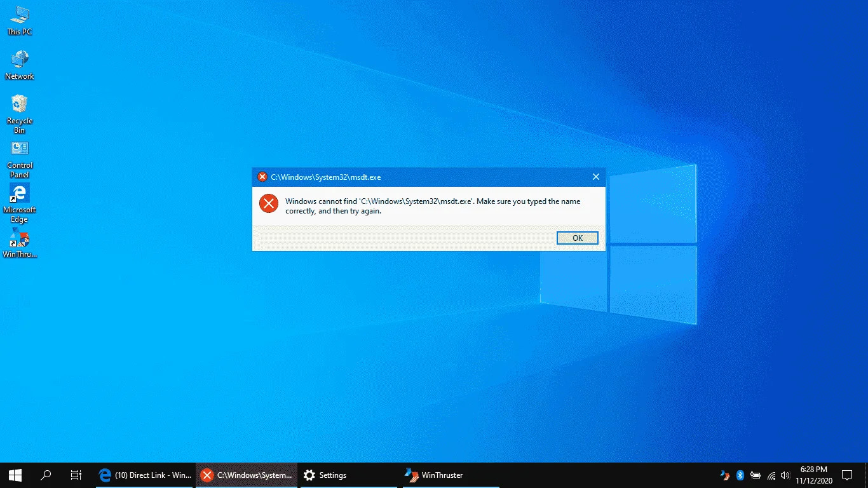868x488 pixels.
Task: Click battery power tray icon
Action: tap(756, 475)
